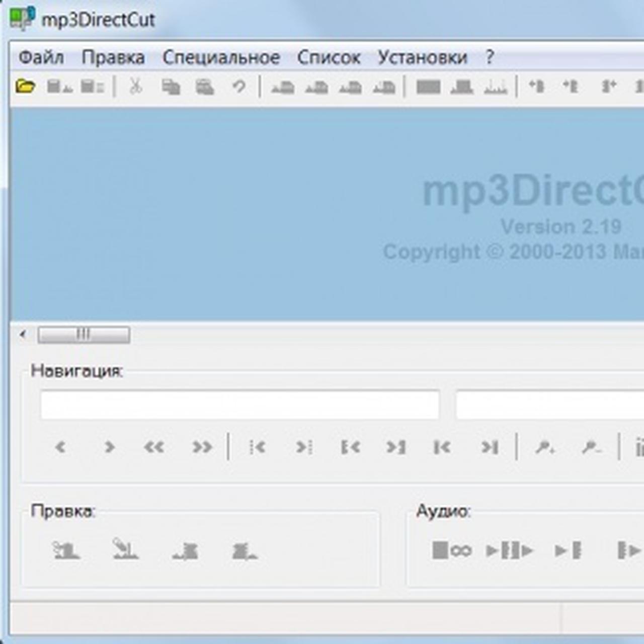Click the solid rectangle select-all toolbar icon
The image size is (644, 644).
coord(428,87)
